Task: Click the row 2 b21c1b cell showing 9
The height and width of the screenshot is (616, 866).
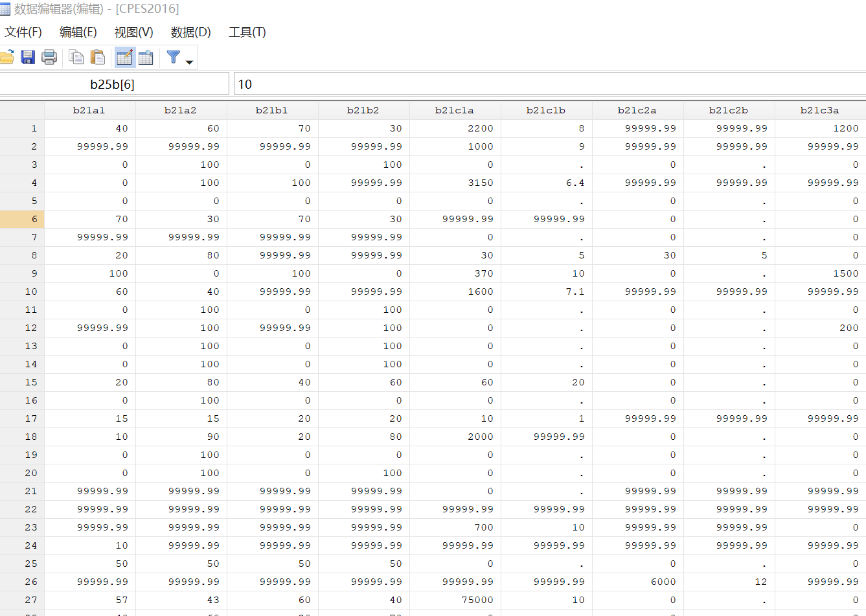Action: [x=546, y=146]
